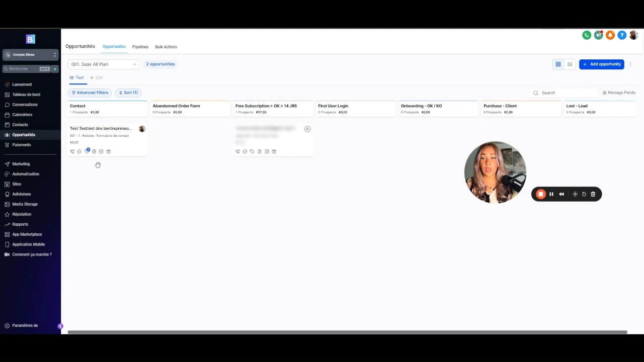Click the appointment icon on the blurred card
The width and height of the screenshot is (644, 362).
coord(274,151)
